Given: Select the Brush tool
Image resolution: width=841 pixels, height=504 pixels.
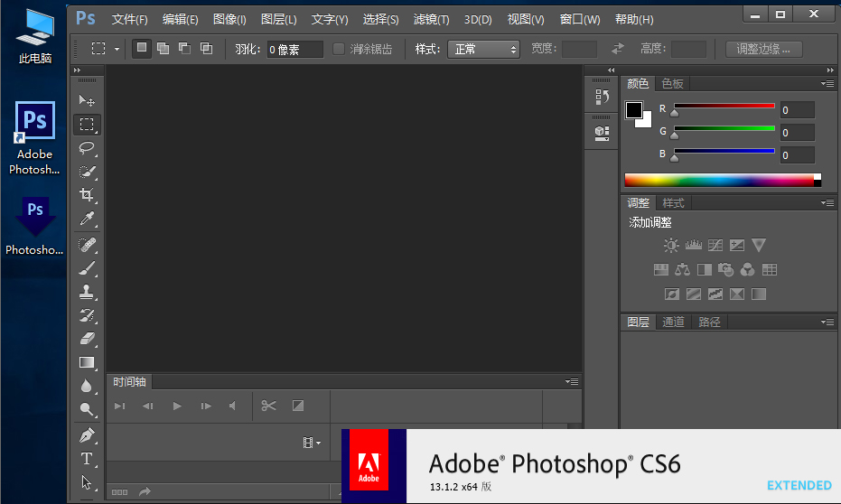Looking at the screenshot, I should click(x=87, y=268).
